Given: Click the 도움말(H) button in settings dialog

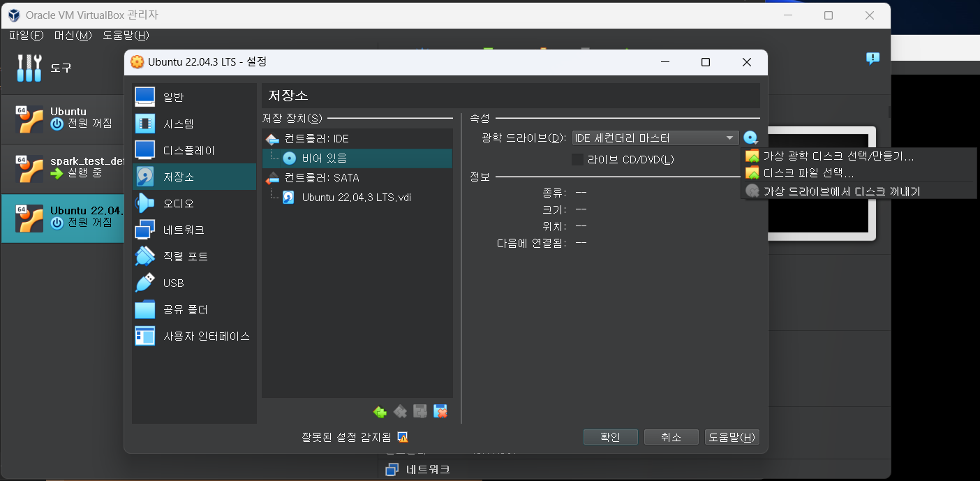Looking at the screenshot, I should [x=732, y=437].
